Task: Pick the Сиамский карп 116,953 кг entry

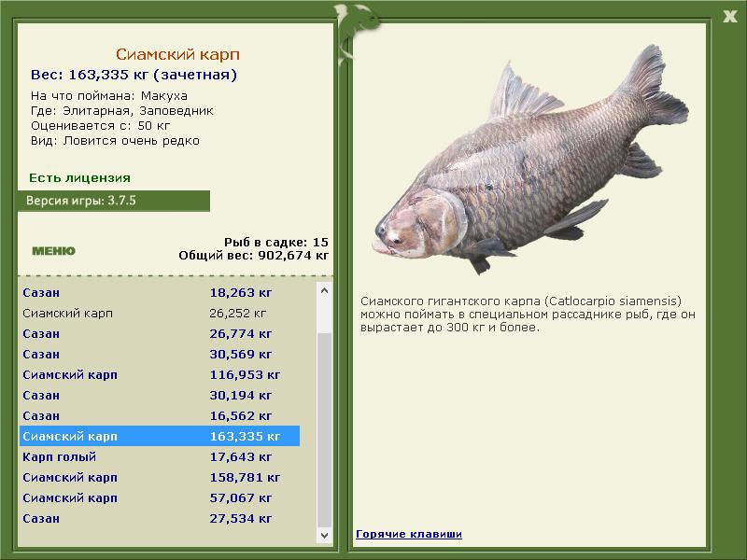Action: pyautogui.click(x=160, y=375)
